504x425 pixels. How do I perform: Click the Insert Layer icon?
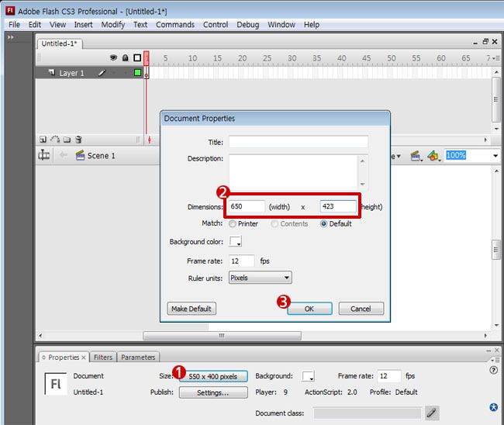pos(43,140)
